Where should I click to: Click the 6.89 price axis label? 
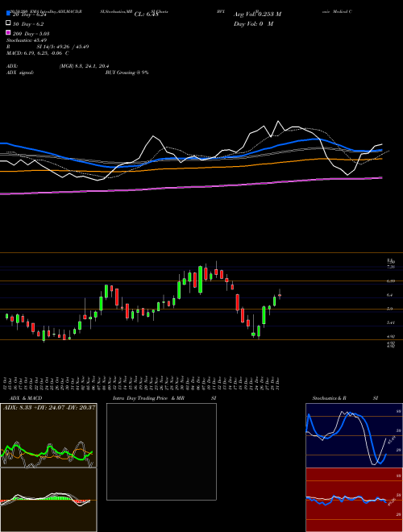click(390, 281)
